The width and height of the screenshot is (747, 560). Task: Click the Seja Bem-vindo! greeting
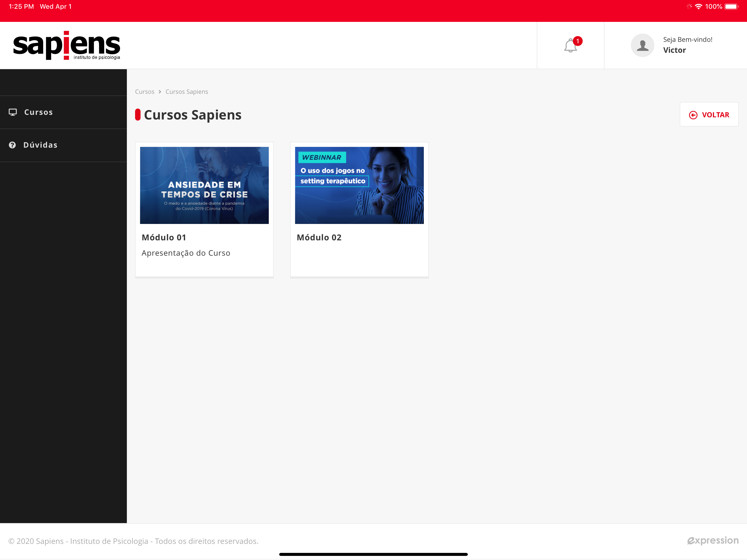[688, 40]
